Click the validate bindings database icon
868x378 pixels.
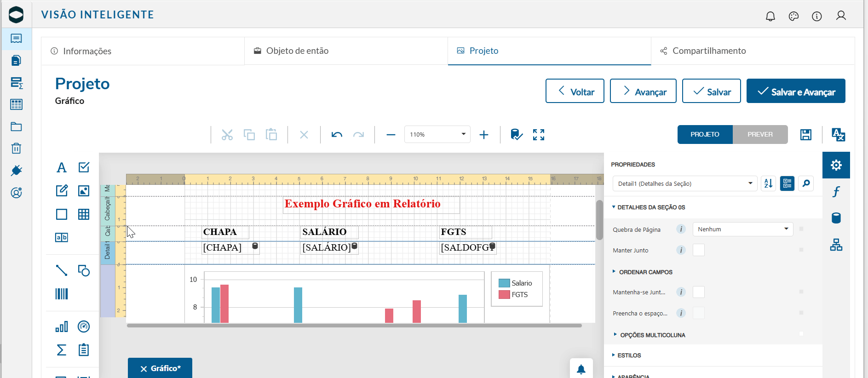[x=517, y=135]
